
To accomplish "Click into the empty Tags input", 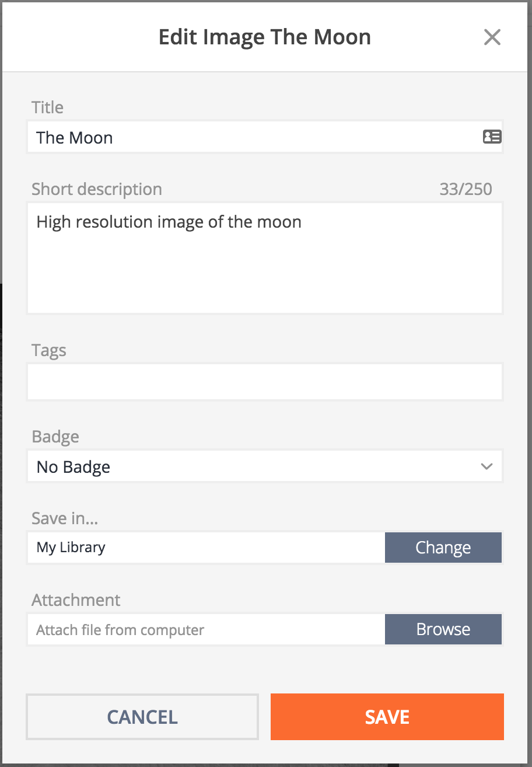I will pos(264,382).
